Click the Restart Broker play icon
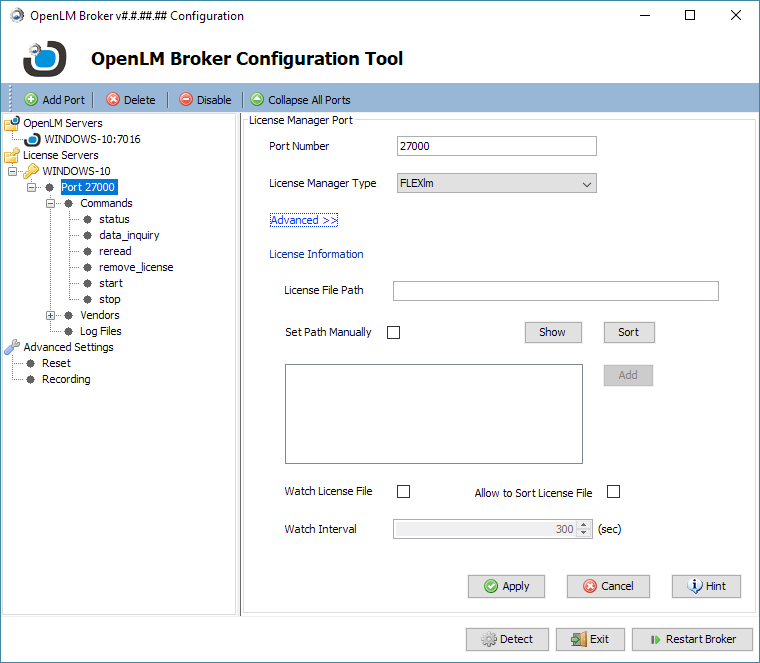 [655, 639]
